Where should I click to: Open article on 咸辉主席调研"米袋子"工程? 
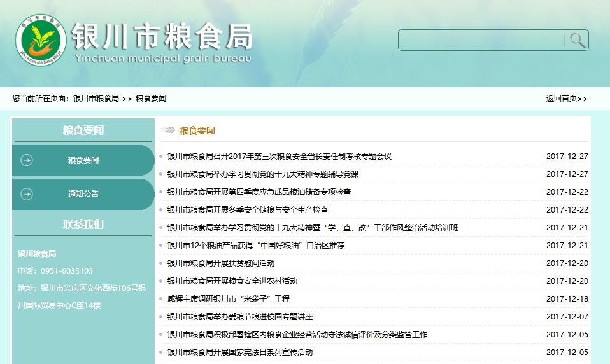click(228, 299)
